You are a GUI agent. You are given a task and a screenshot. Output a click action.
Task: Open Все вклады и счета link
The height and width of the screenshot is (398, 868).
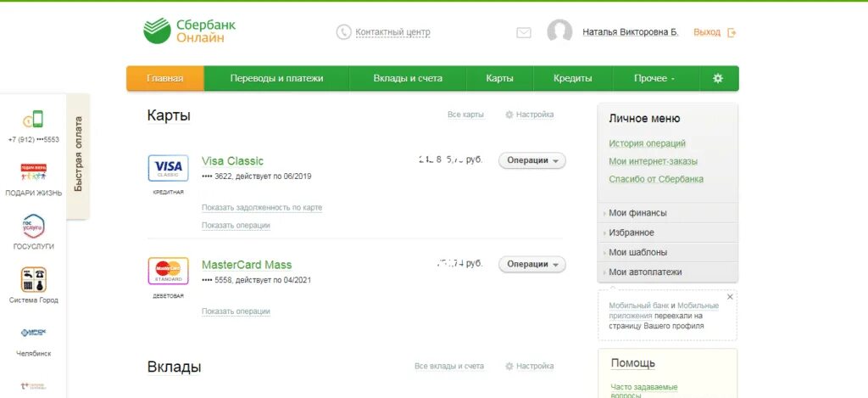pos(449,367)
